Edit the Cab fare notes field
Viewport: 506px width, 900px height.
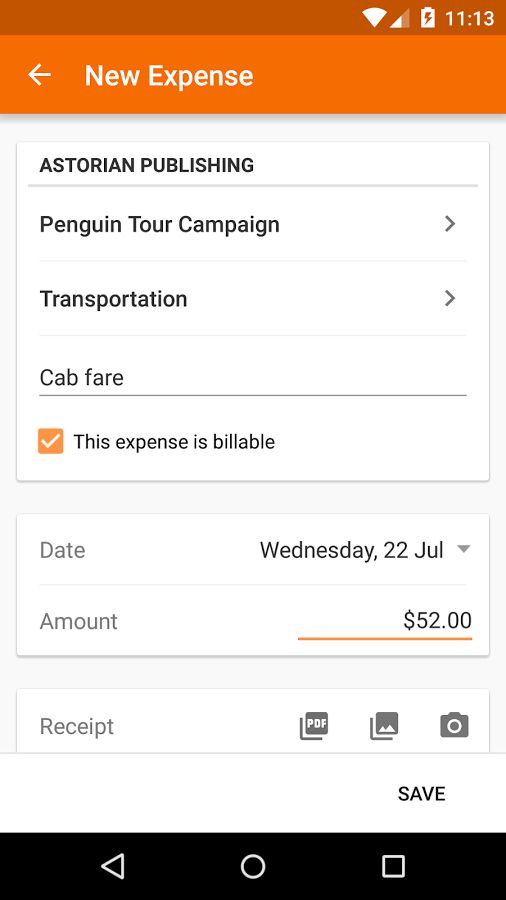pos(253,378)
